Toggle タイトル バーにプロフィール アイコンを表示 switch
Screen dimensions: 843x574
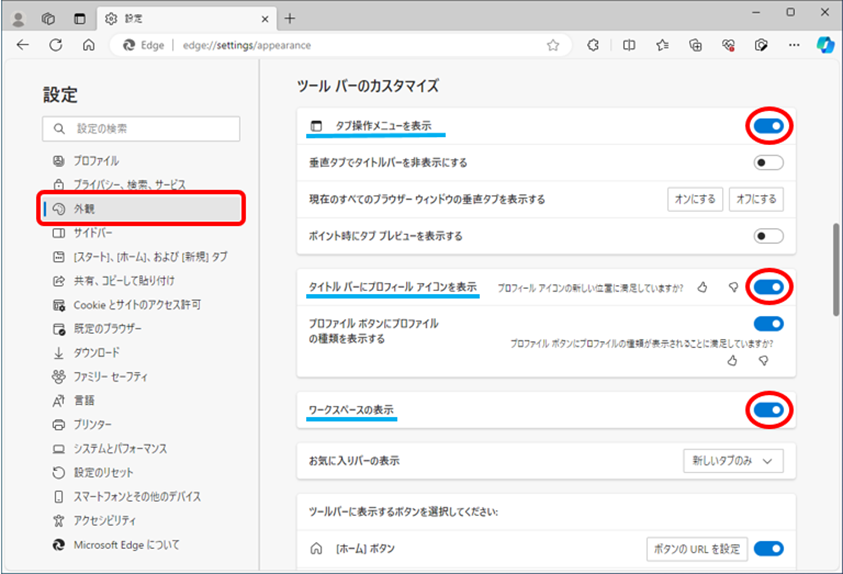click(x=769, y=287)
